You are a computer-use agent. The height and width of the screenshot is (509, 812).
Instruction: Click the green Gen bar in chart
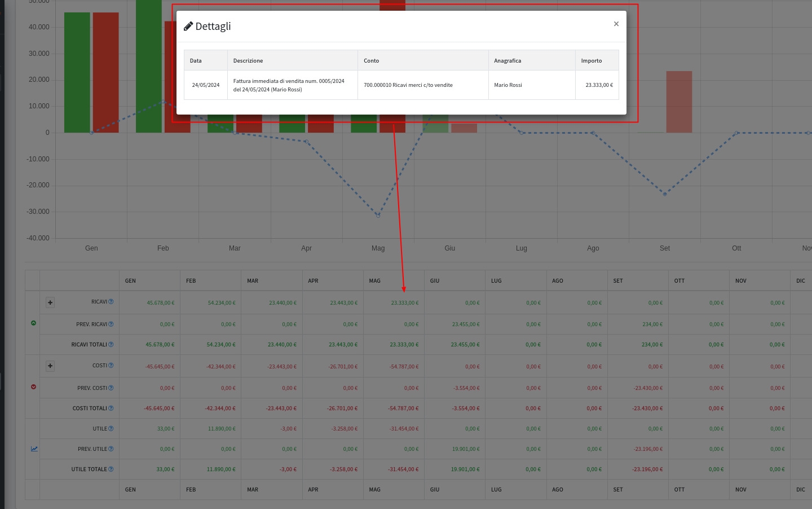click(77, 72)
